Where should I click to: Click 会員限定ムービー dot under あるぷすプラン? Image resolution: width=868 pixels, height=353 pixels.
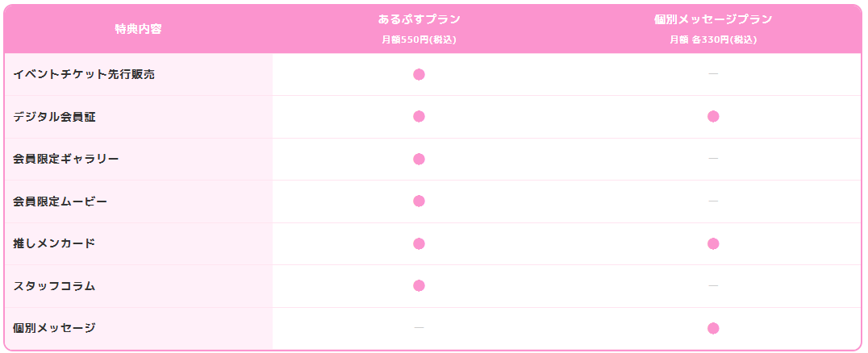pos(419,201)
